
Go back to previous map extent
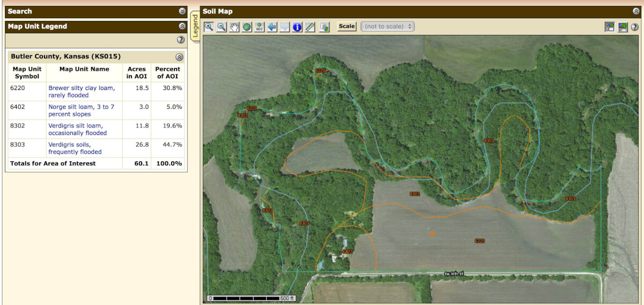click(x=272, y=27)
